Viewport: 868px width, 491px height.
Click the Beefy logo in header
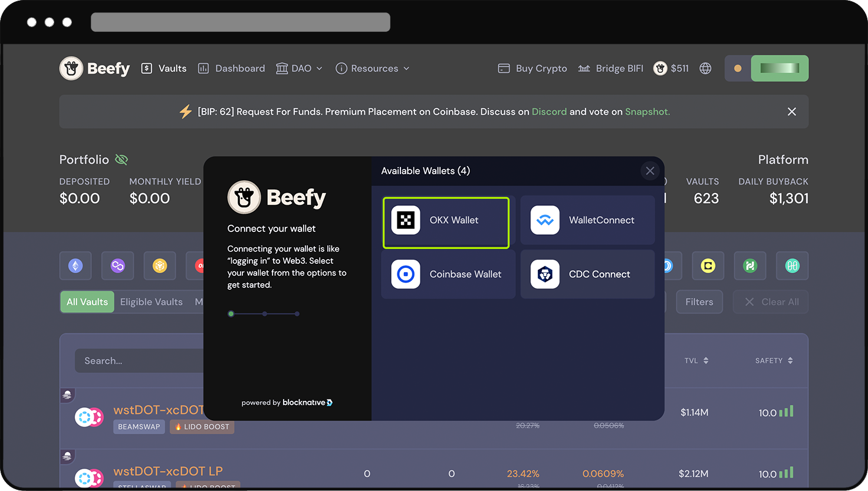point(94,68)
